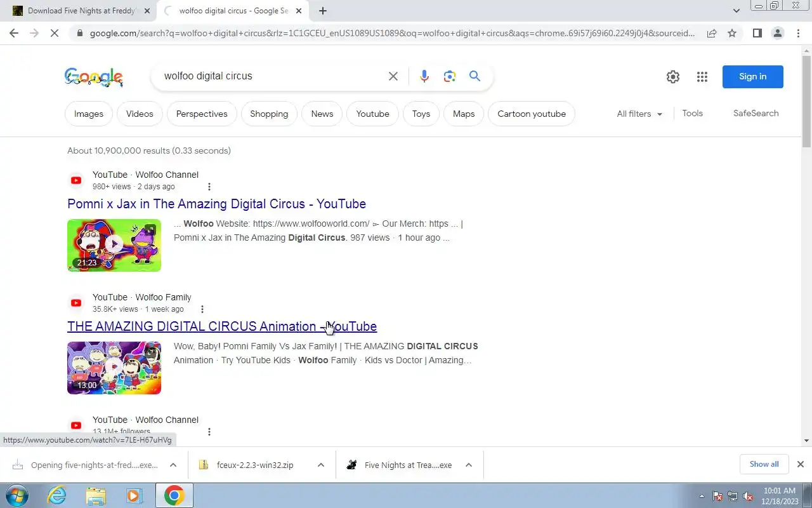This screenshot has height=508, width=812.
Task: Open Windows Explorer from the taskbar
Action: tap(96, 495)
